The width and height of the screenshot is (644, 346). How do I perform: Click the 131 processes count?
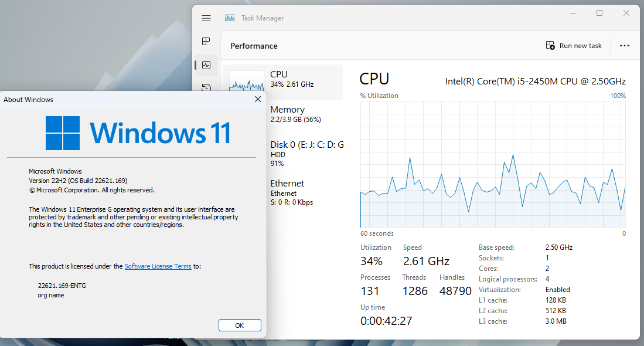(370, 291)
